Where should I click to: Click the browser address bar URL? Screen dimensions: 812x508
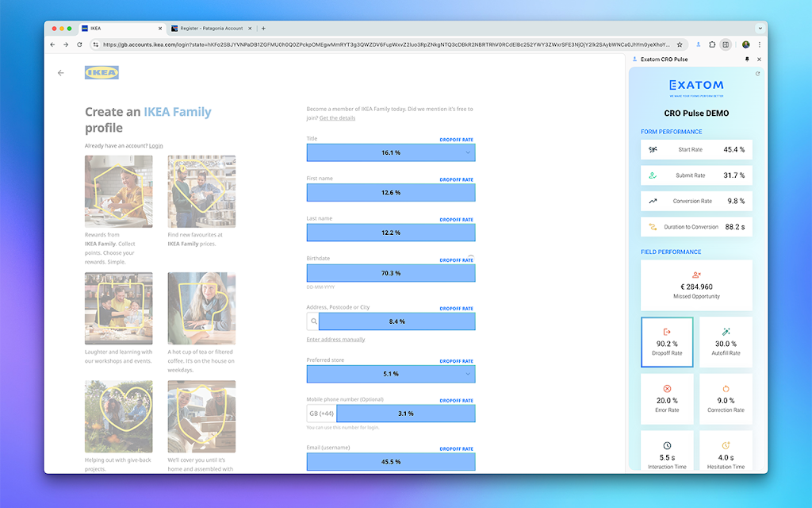(x=386, y=44)
